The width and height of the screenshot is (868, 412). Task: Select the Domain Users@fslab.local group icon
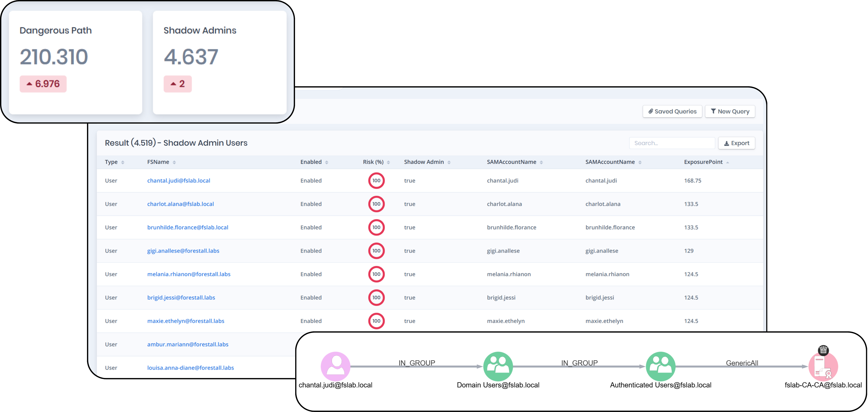coord(498,366)
